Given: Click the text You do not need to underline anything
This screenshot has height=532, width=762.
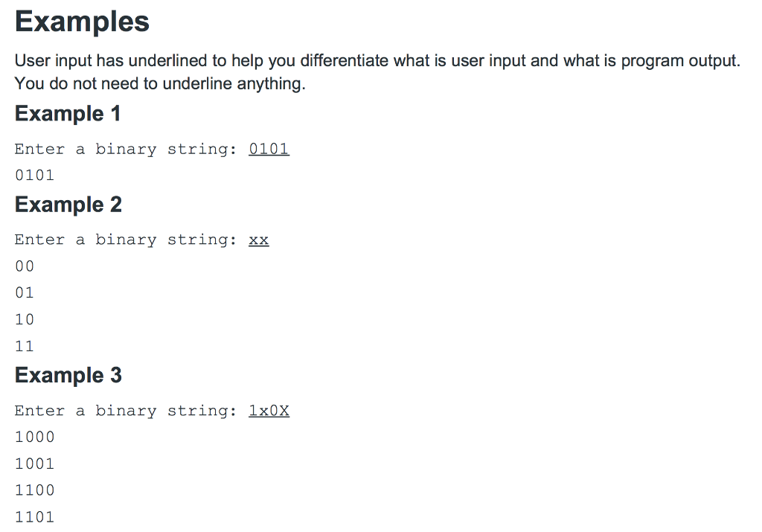Looking at the screenshot, I should (x=160, y=83).
